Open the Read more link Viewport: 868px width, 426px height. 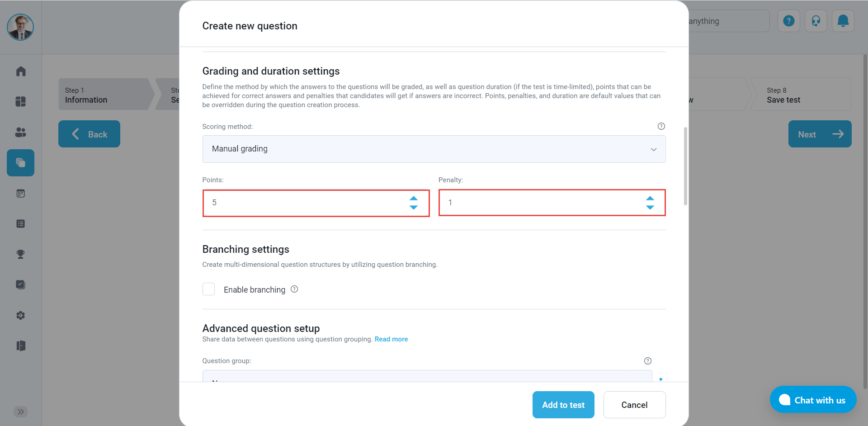[x=391, y=339]
